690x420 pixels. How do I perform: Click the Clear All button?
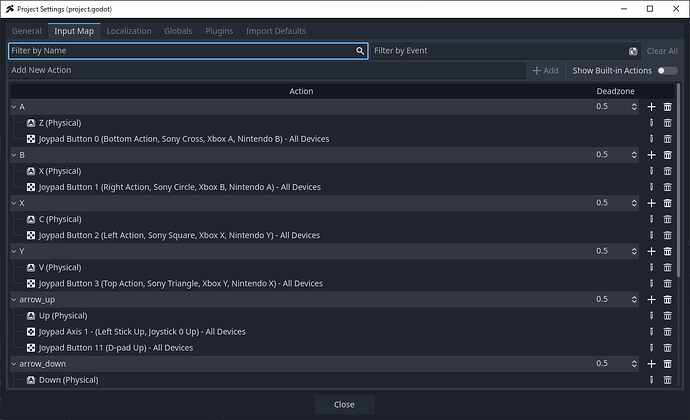(x=661, y=51)
